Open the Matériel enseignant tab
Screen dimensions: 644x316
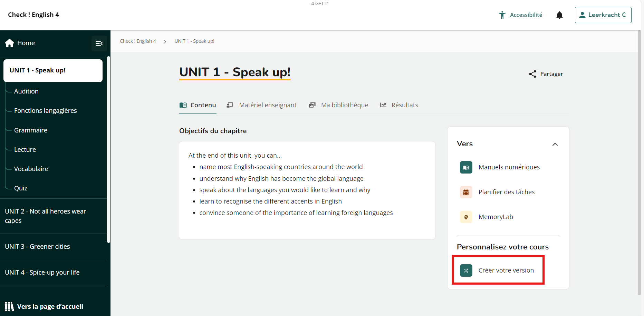[261, 105]
